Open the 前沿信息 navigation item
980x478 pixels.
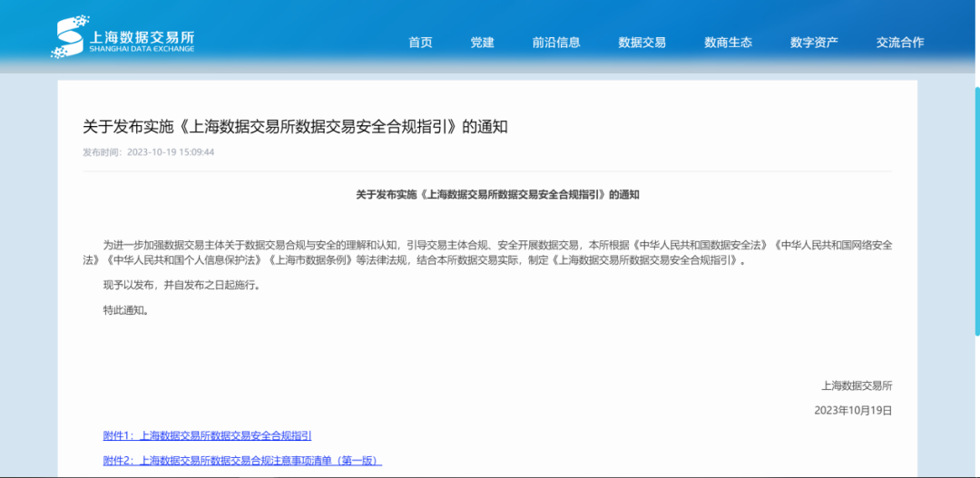tap(556, 43)
